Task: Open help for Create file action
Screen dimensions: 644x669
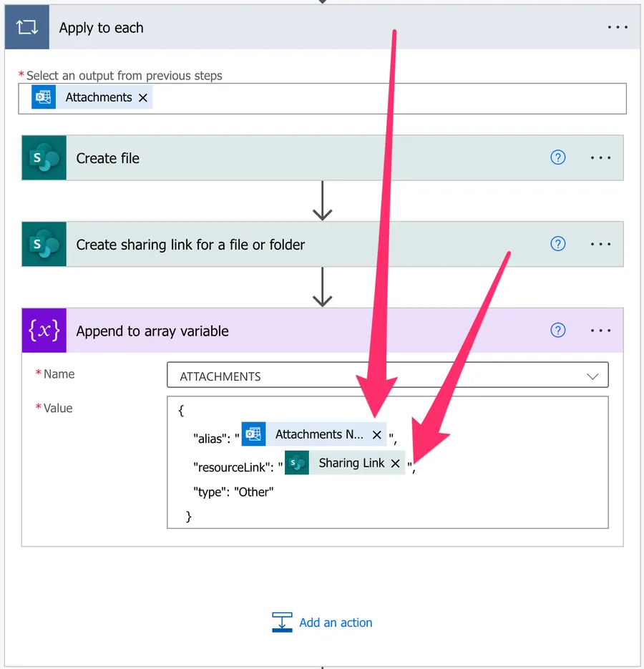Action: point(558,158)
